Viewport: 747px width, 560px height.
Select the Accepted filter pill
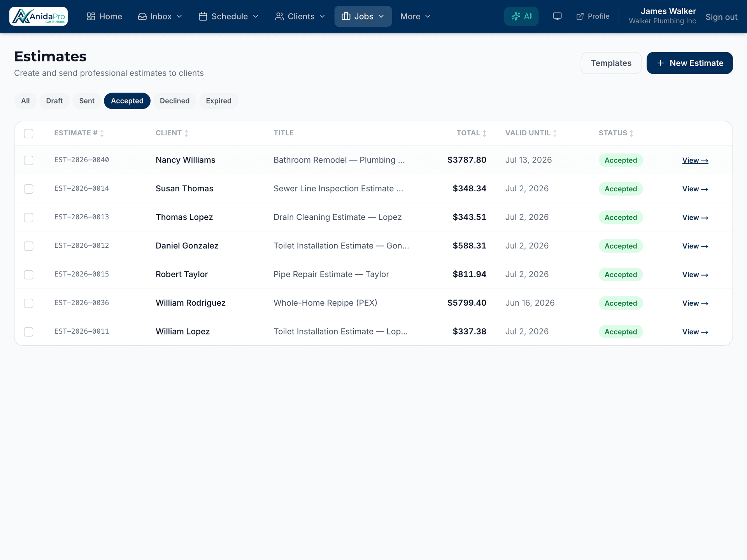click(x=127, y=101)
